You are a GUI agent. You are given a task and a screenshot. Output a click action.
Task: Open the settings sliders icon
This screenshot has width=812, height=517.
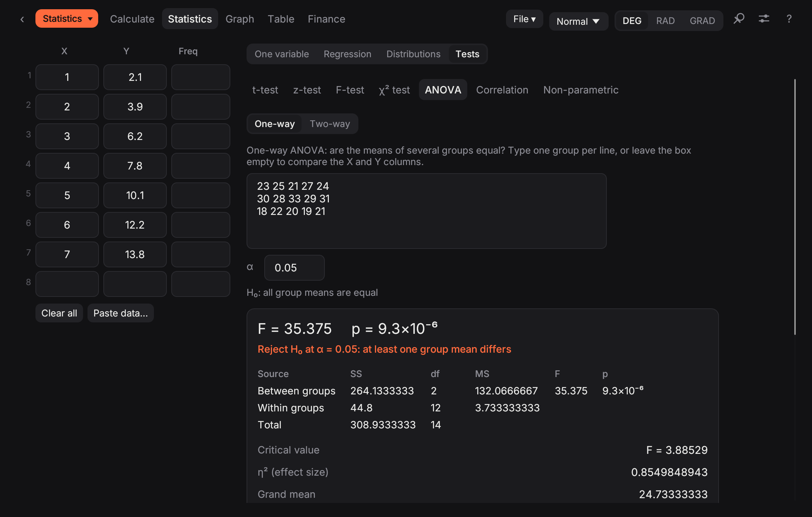coord(764,19)
